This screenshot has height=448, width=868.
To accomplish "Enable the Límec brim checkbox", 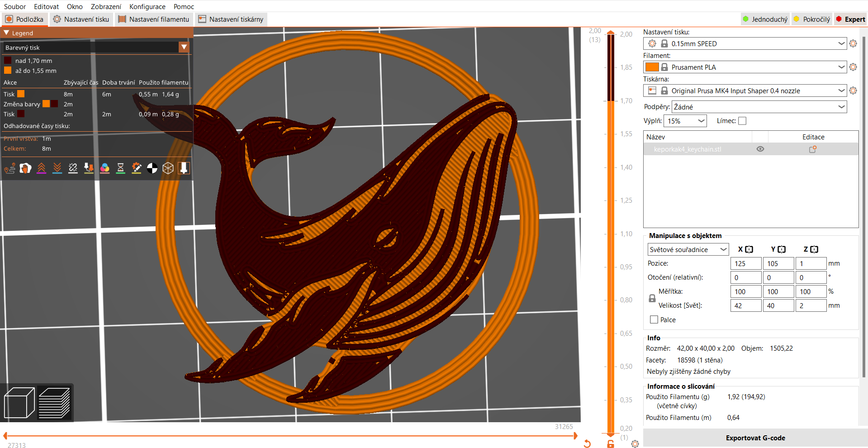I will click(x=742, y=121).
